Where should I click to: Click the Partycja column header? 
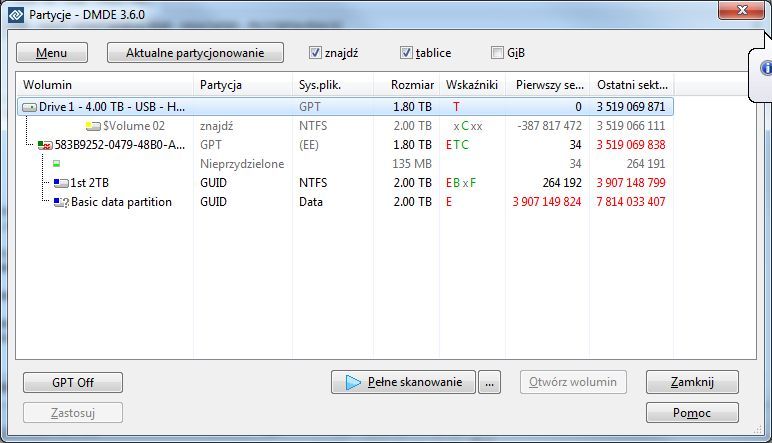[x=243, y=85]
